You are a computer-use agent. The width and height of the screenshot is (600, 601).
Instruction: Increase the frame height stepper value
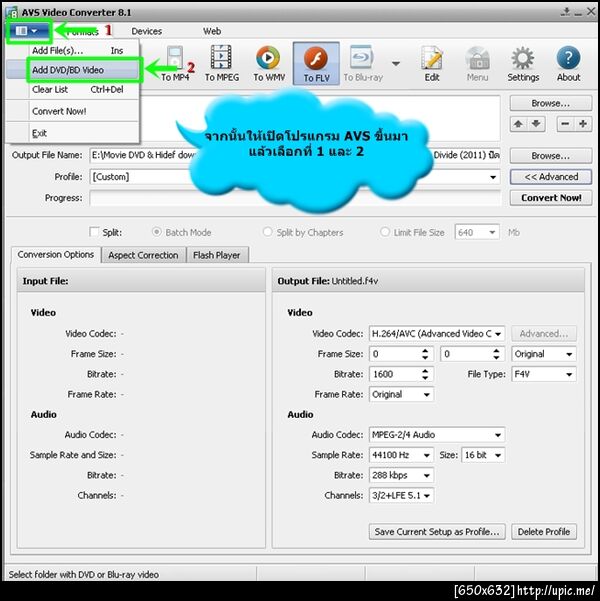click(x=496, y=351)
